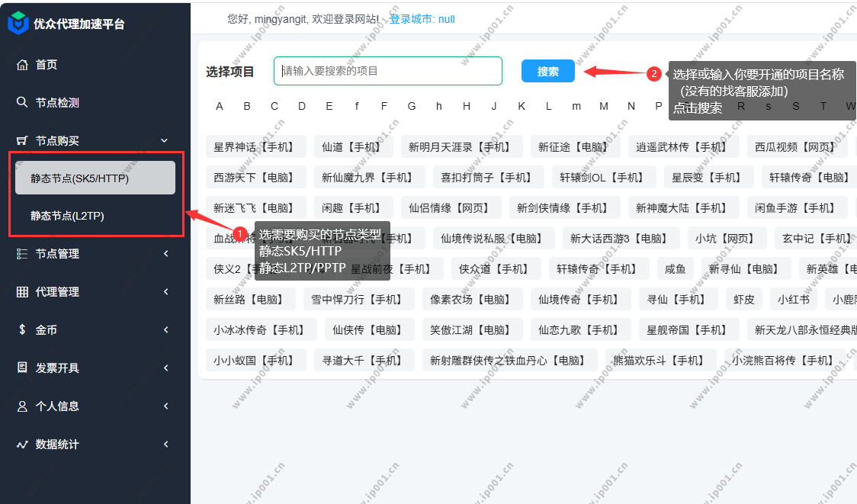Select project 星辰变【手机】

(x=709, y=178)
